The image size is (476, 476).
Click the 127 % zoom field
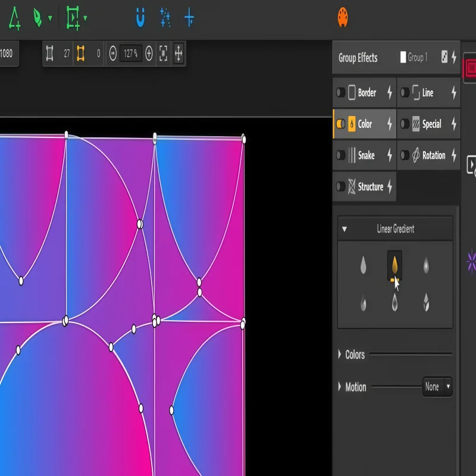(x=131, y=54)
